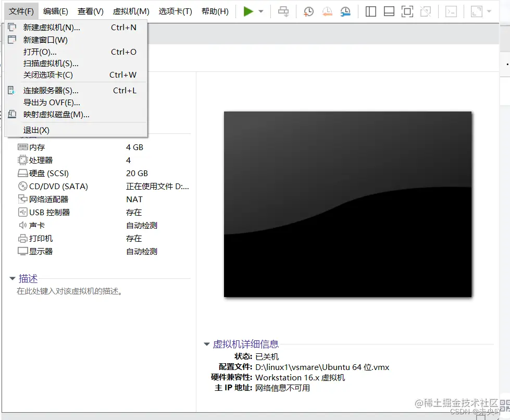Viewport: 510px width, 420px height.
Task: Take a snapshot using clock-plus icon
Action: click(308, 11)
